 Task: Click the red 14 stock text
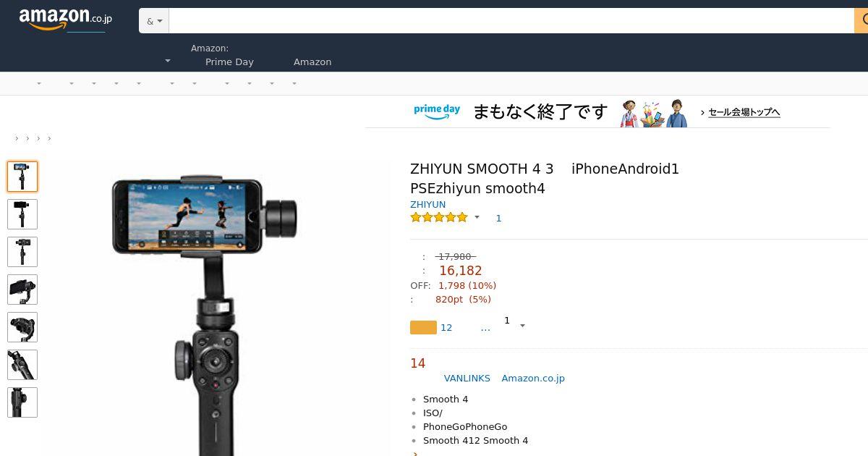pos(418,363)
